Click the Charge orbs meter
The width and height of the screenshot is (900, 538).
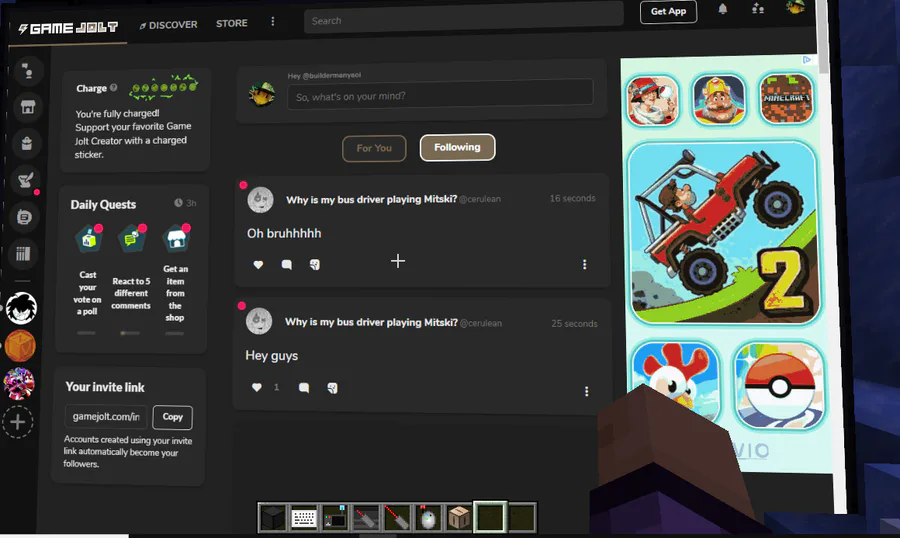pos(164,87)
